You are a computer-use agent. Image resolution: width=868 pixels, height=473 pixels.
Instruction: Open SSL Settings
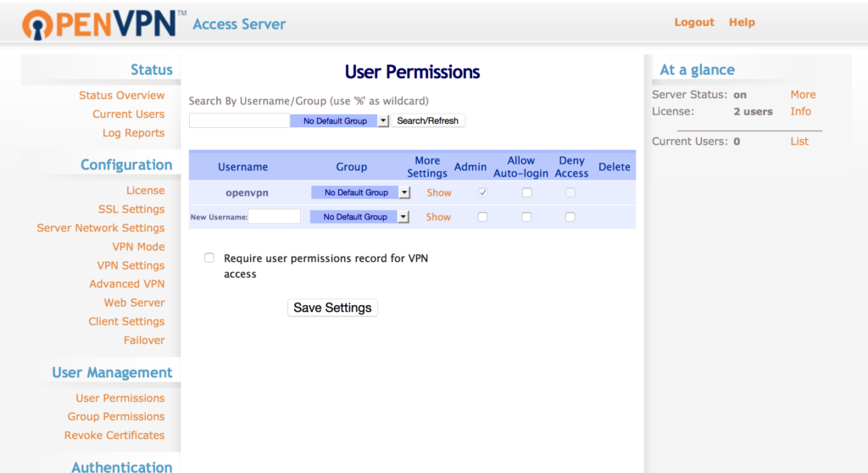tap(131, 209)
